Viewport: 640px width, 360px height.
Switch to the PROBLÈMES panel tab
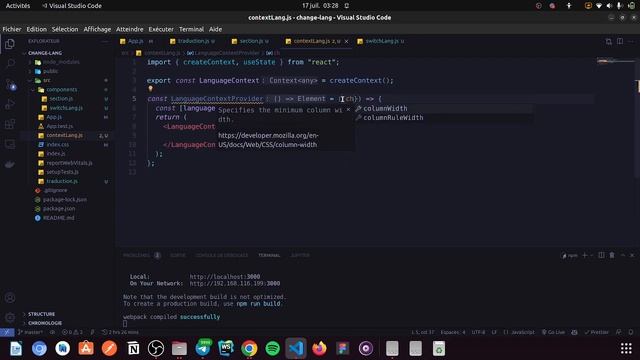136,255
